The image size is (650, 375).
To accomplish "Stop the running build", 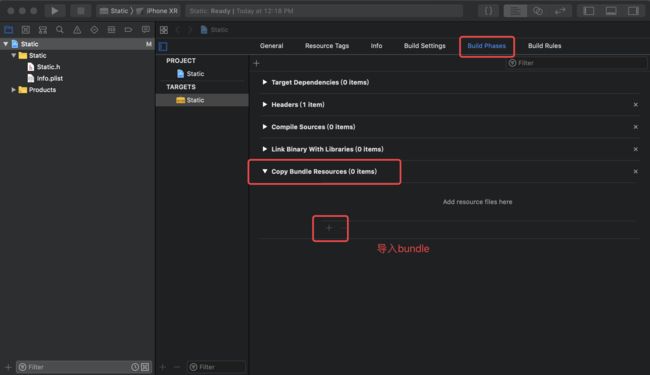I will 80,11.
